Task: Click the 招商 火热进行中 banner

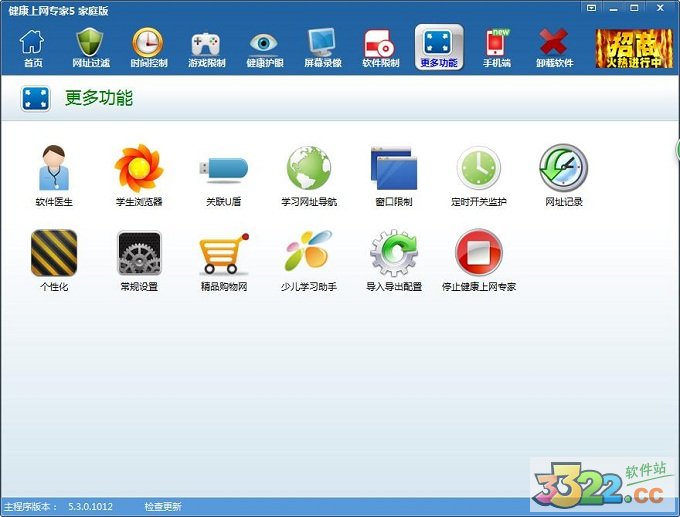Action: point(634,49)
